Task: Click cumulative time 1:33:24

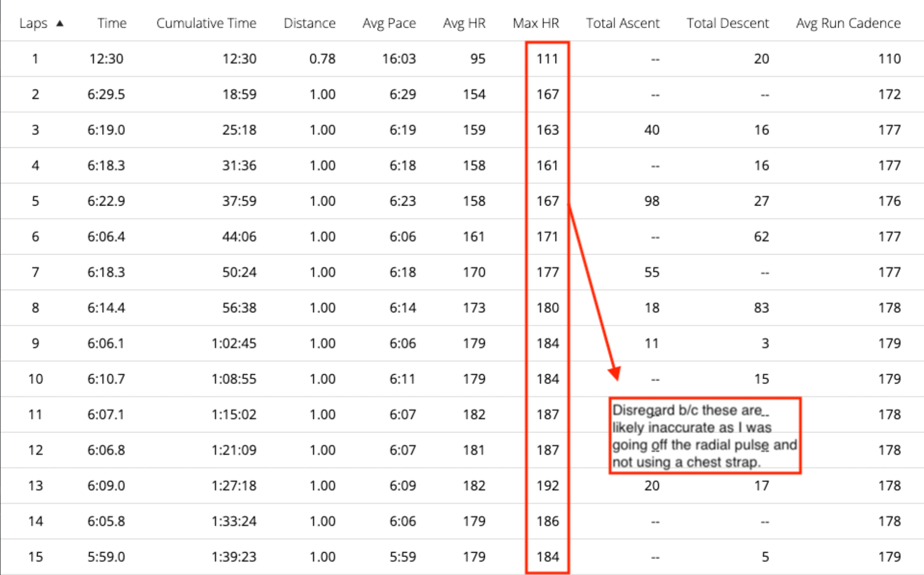Action: [234, 521]
